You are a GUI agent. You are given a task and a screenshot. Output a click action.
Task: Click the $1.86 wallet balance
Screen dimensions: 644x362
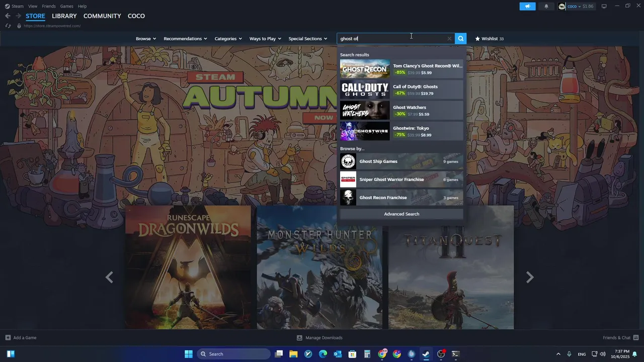coord(588,6)
